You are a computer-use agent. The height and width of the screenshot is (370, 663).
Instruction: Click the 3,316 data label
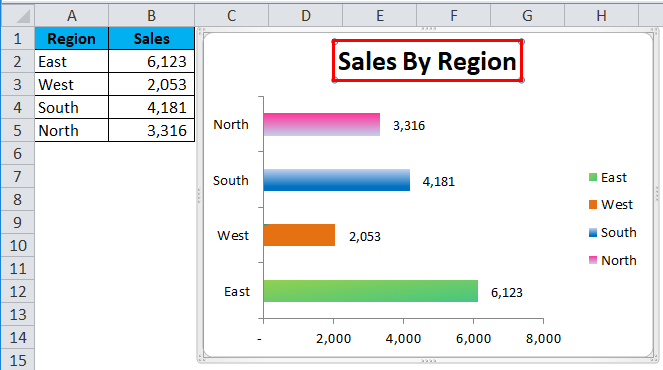tap(409, 126)
